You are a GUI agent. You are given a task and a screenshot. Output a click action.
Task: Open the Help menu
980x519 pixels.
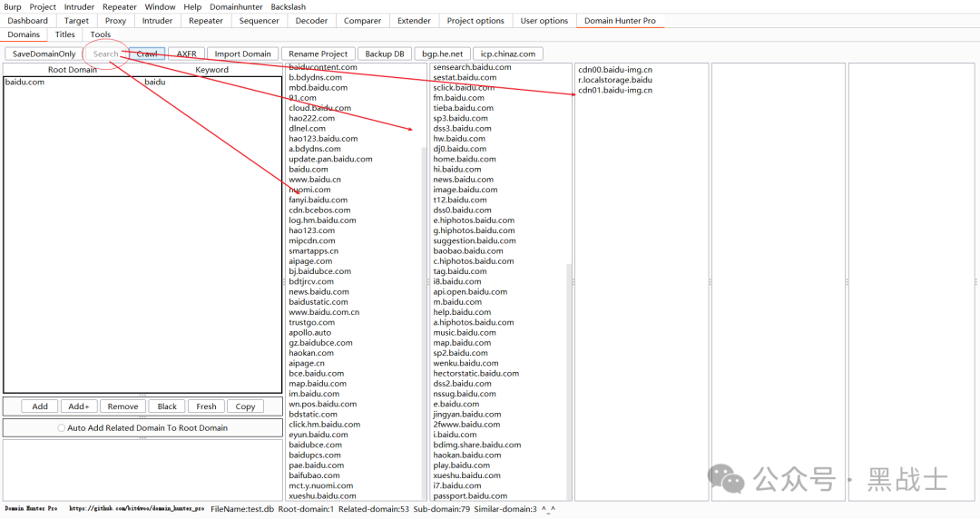(192, 7)
